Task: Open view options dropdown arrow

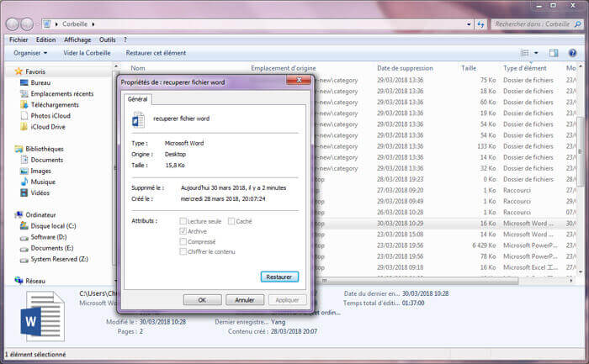Action: point(538,53)
